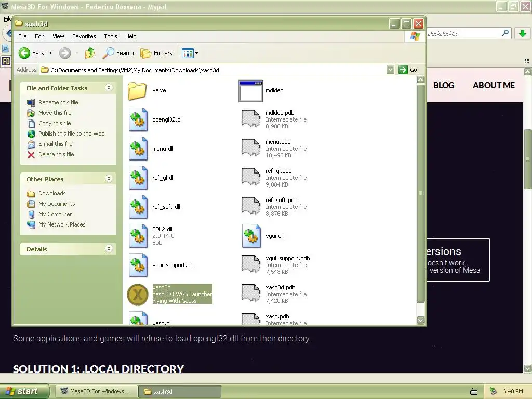Select the ref_gl.pdb file icon
Screen dimensions: 532x399
click(x=251, y=177)
